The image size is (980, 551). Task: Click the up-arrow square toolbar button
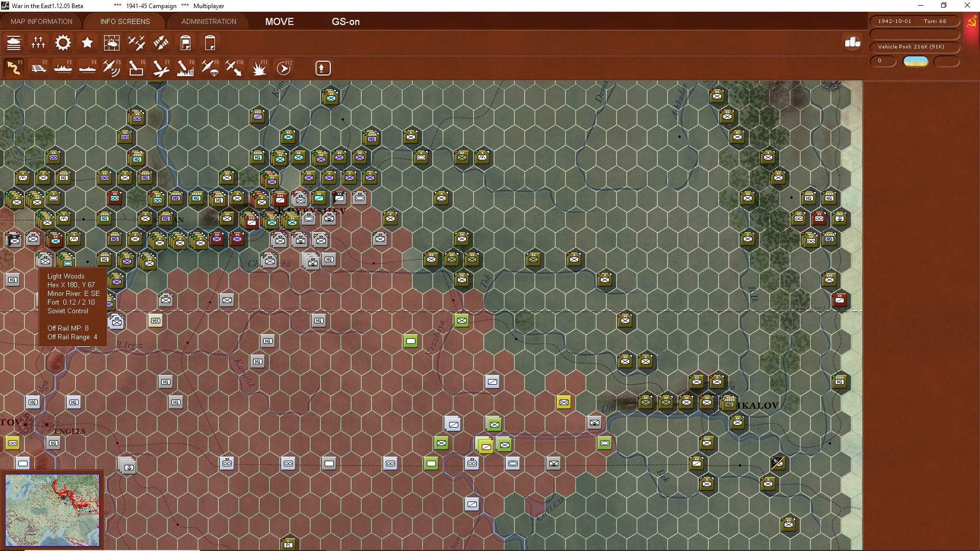tap(323, 68)
